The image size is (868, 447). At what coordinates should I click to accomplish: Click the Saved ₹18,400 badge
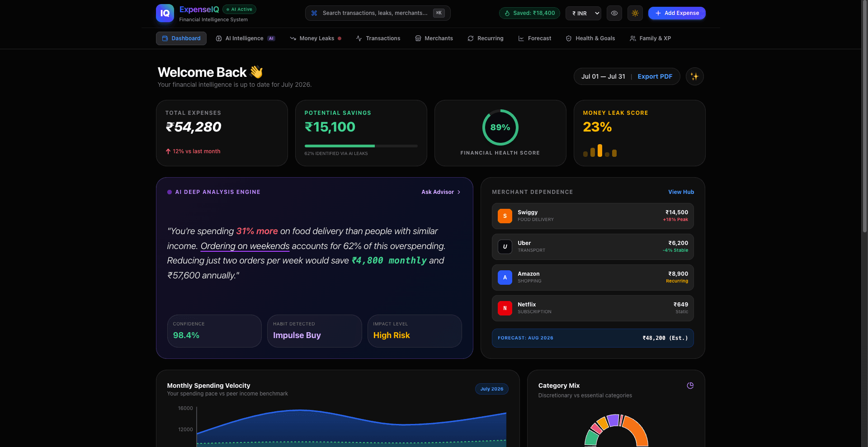click(x=529, y=13)
